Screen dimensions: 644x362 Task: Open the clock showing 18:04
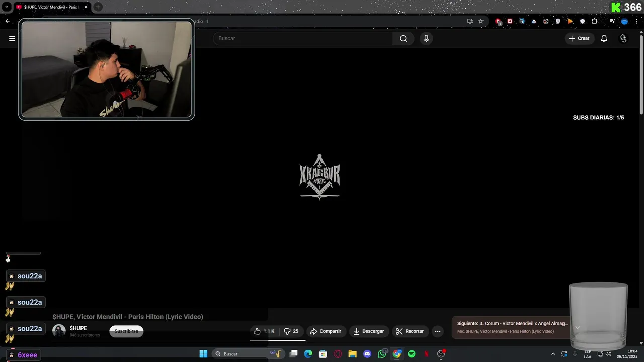pyautogui.click(x=627, y=354)
